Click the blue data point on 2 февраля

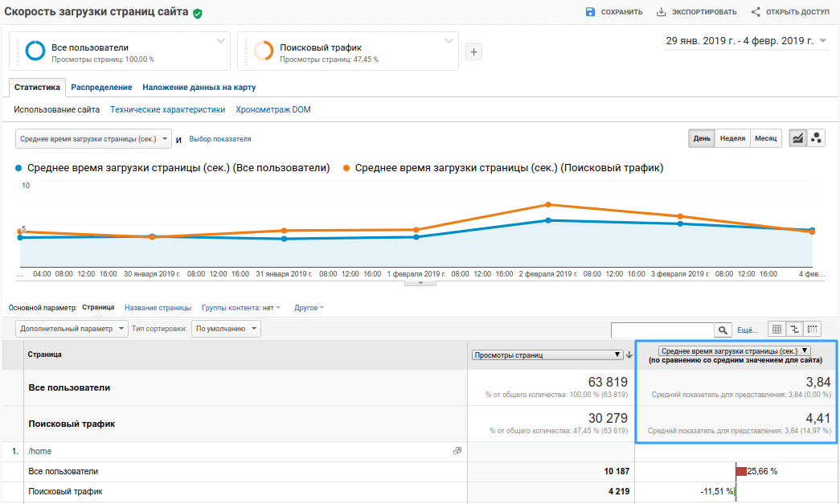(548, 220)
